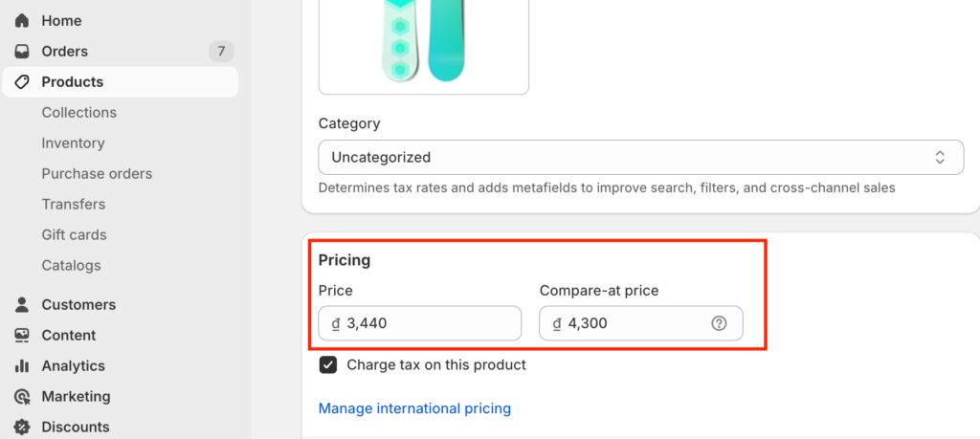Open the Category dropdown
This screenshot has height=439, width=980.
640,157
